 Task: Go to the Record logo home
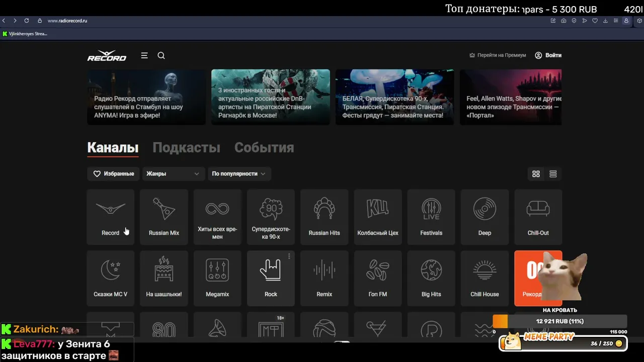[x=107, y=56]
